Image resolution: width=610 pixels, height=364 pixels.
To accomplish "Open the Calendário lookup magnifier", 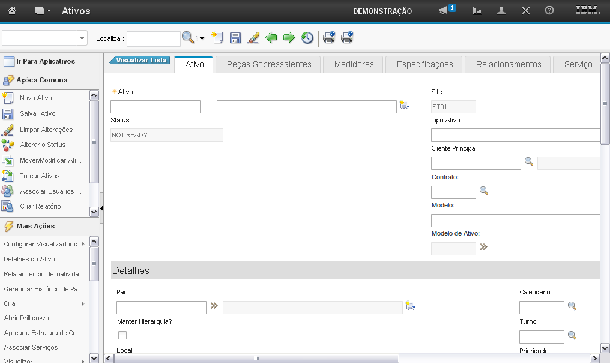I will pos(572,306).
